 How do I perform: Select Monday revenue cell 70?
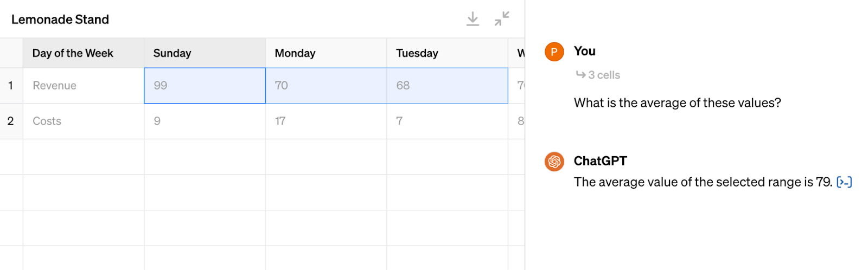tap(326, 86)
